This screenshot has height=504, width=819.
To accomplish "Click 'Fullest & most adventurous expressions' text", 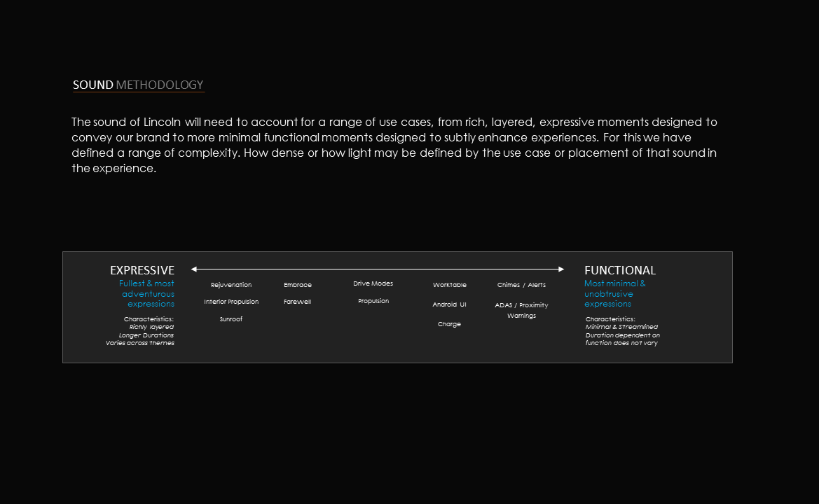I will pyautogui.click(x=146, y=294).
